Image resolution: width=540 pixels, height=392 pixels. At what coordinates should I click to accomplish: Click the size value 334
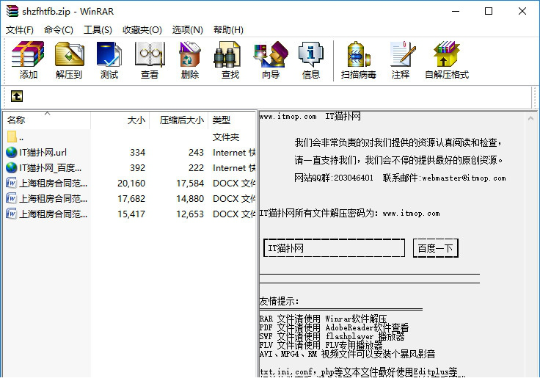coord(138,152)
